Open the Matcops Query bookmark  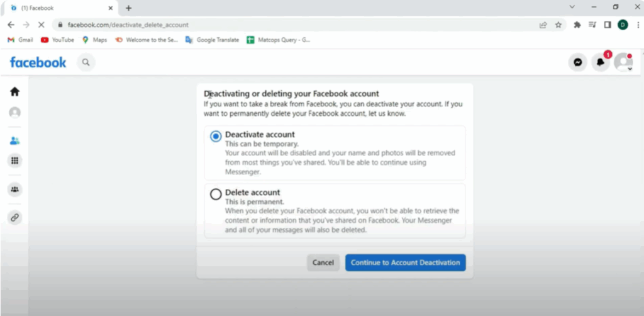click(279, 40)
